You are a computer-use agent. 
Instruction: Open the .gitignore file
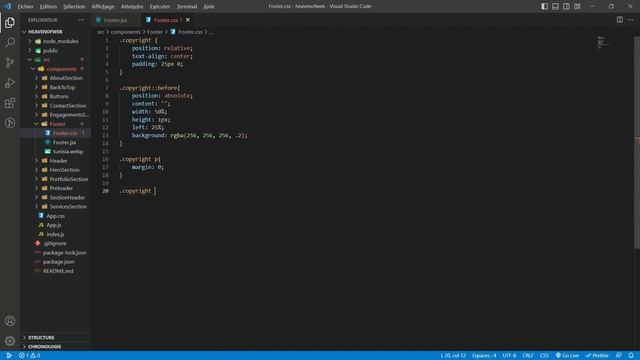(56, 243)
